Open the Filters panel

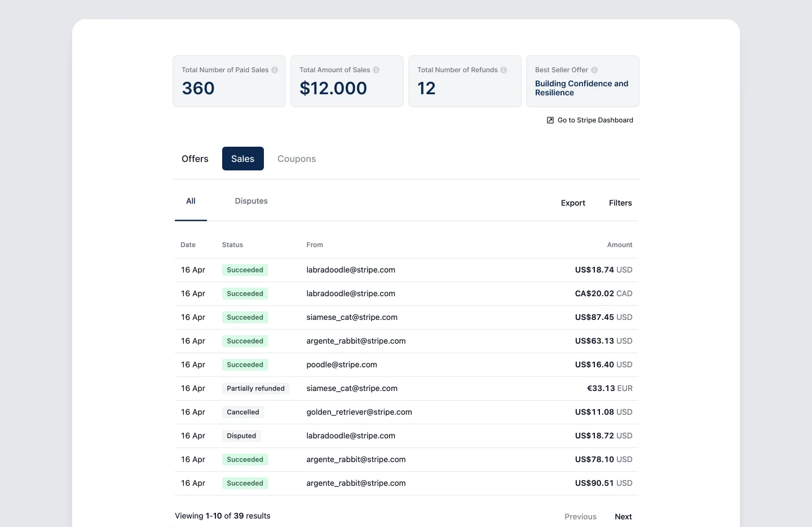(x=620, y=203)
